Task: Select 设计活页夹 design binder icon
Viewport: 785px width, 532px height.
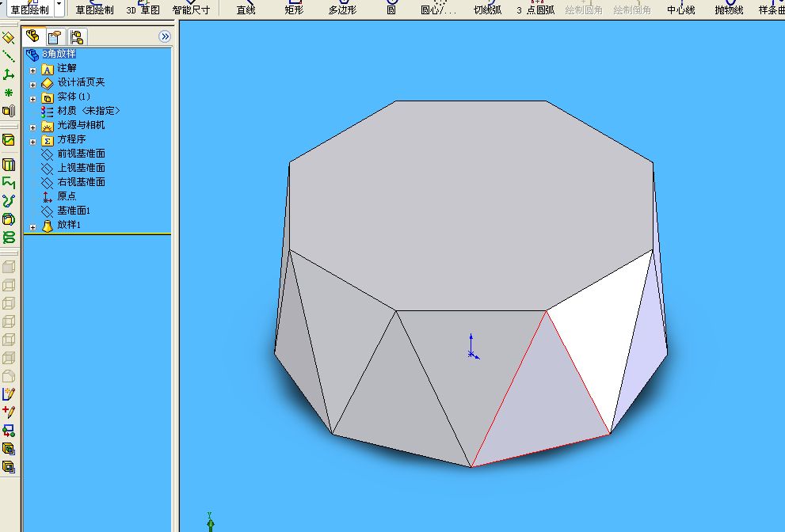Action: point(47,83)
